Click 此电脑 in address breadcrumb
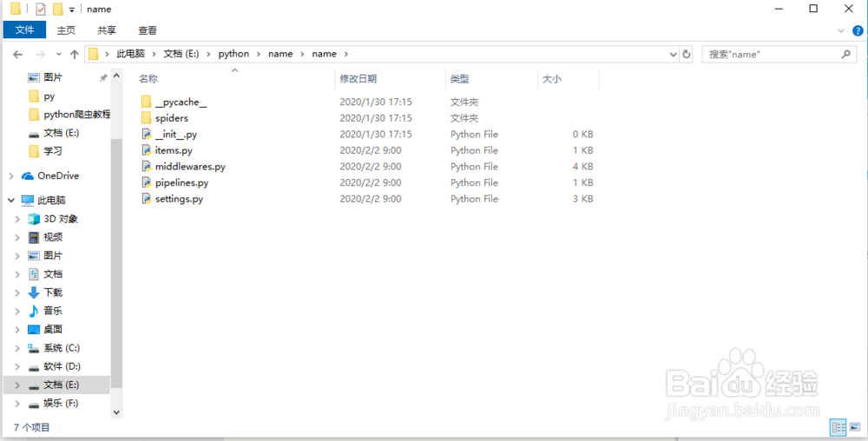Screen dimensions: 868x441 [131, 54]
